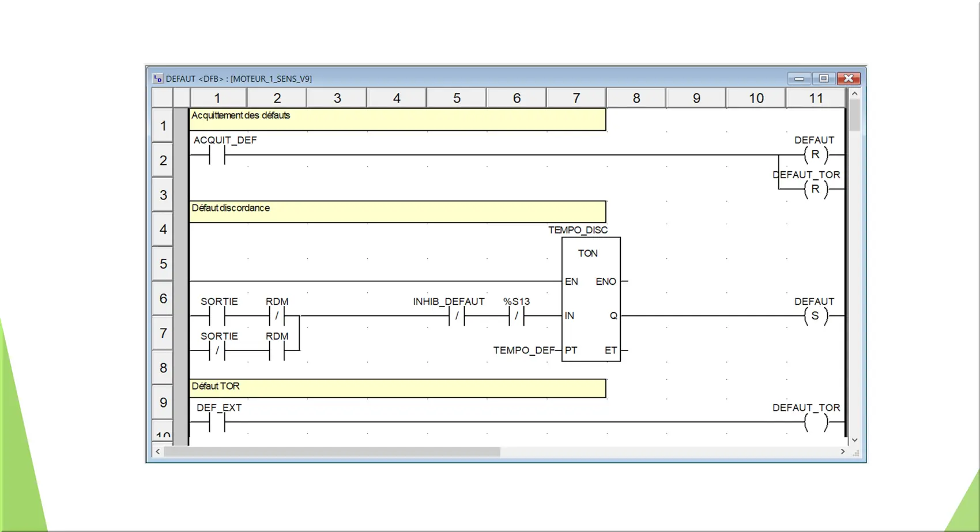The height and width of the screenshot is (532, 980).
Task: Select the %S13 negated contact
Action: 517,316
